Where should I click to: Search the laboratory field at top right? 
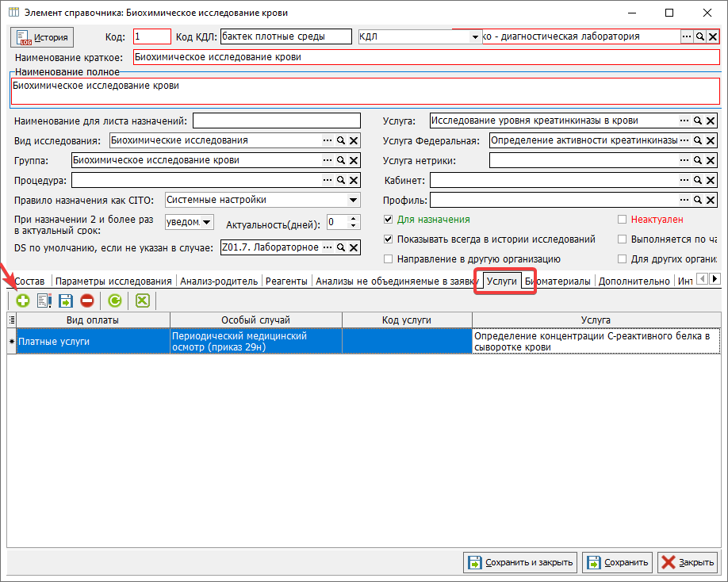click(x=699, y=36)
